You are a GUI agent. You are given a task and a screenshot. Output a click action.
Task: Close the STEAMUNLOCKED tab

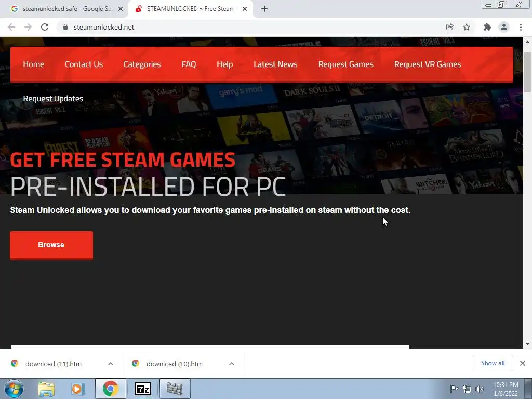[244, 9]
